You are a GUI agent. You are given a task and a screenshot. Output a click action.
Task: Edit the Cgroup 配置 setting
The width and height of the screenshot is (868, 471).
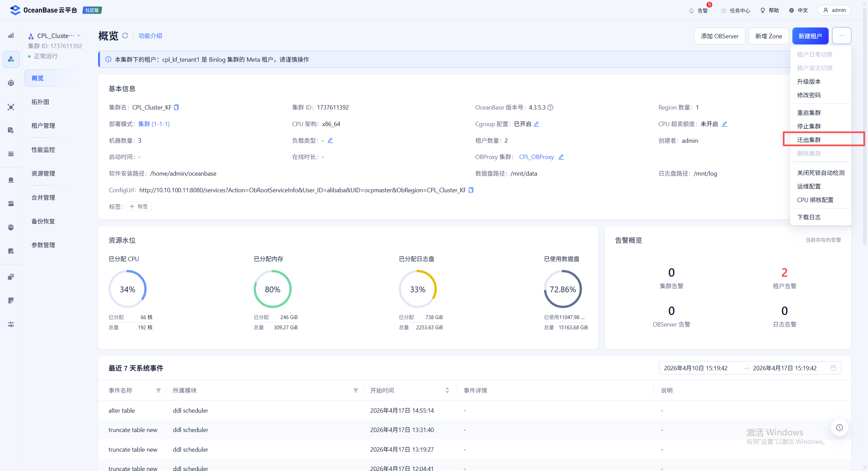(536, 124)
